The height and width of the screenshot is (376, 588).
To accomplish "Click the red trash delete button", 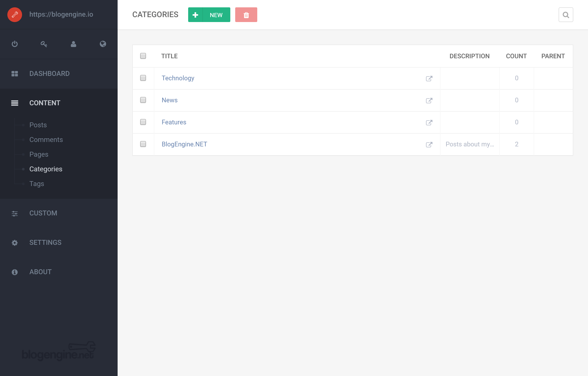I will pyautogui.click(x=246, y=15).
